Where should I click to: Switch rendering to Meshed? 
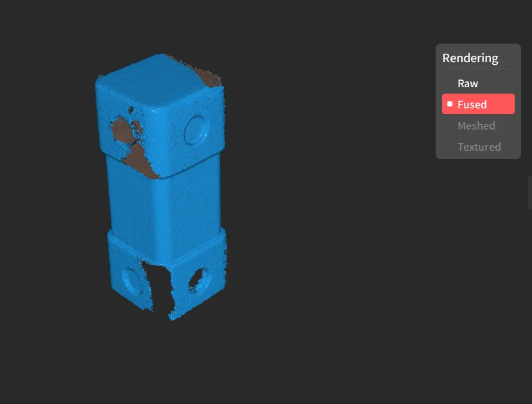[x=478, y=126]
